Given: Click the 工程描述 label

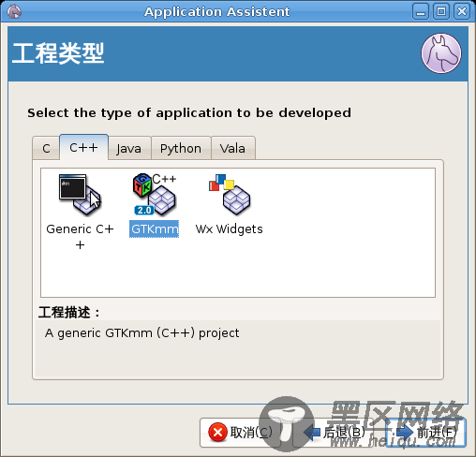Looking at the screenshot, I should tap(69, 312).
